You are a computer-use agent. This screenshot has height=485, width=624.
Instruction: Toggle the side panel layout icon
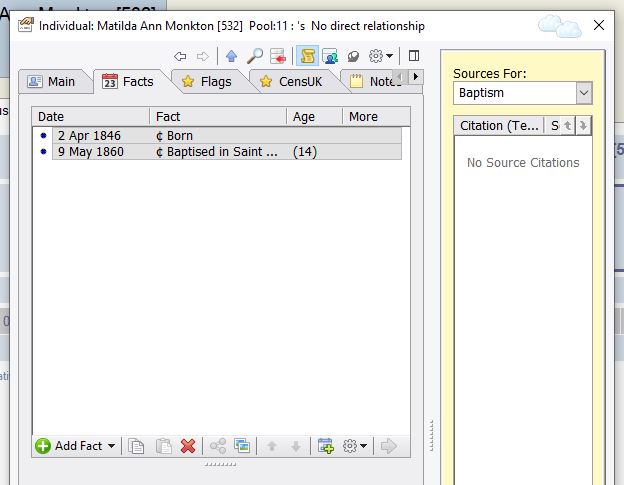pyautogui.click(x=414, y=56)
